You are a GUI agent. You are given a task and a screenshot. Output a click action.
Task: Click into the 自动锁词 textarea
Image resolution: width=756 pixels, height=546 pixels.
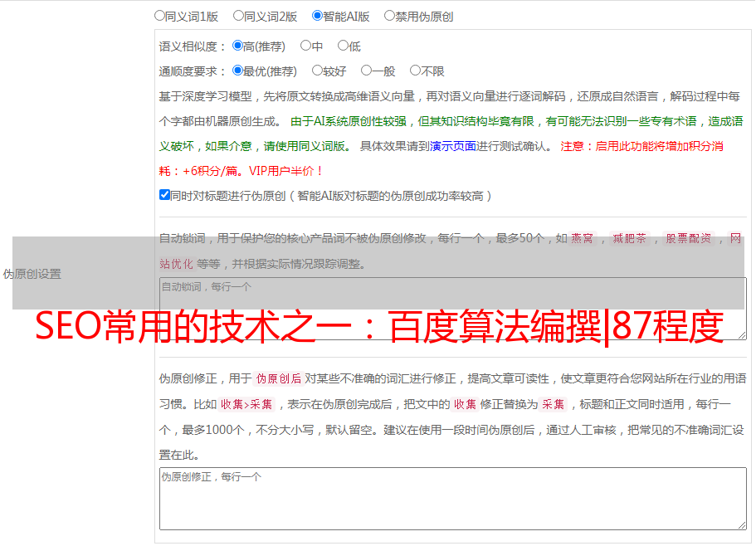[x=453, y=309]
